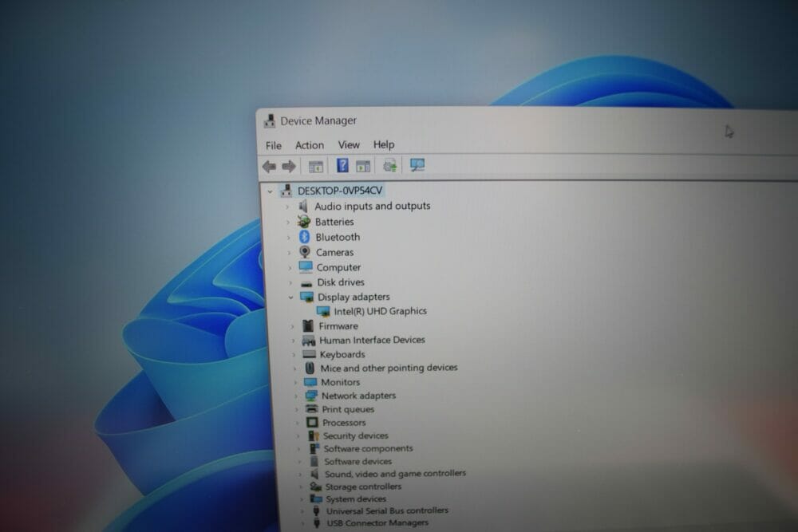
Task: Click the Back arrow toolbar button
Action: point(269,167)
